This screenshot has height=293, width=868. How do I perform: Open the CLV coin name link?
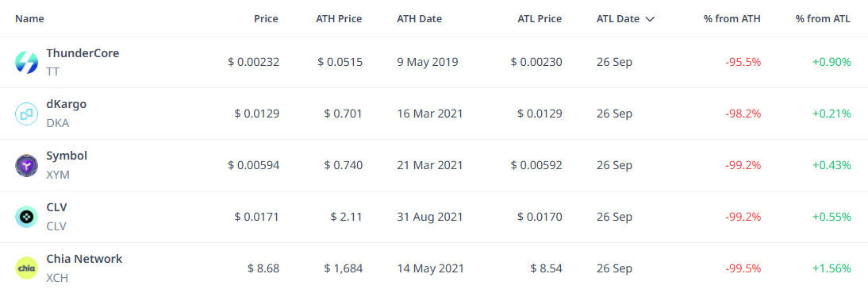click(x=56, y=207)
